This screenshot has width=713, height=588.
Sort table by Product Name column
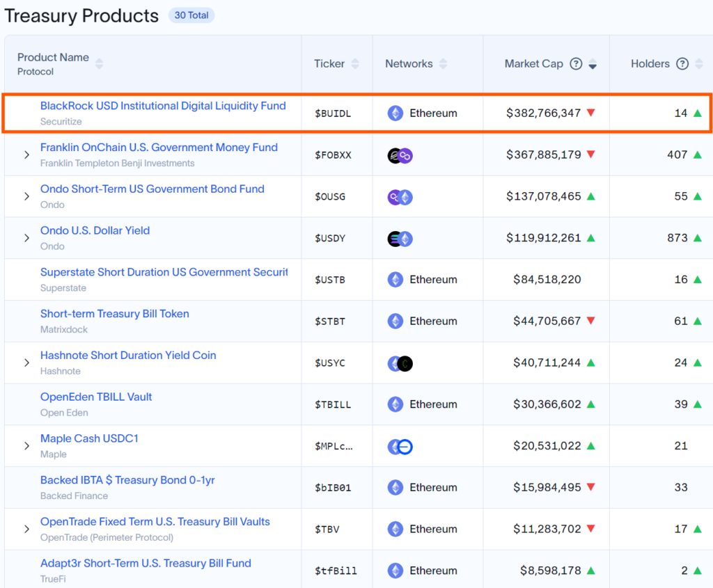(99, 64)
